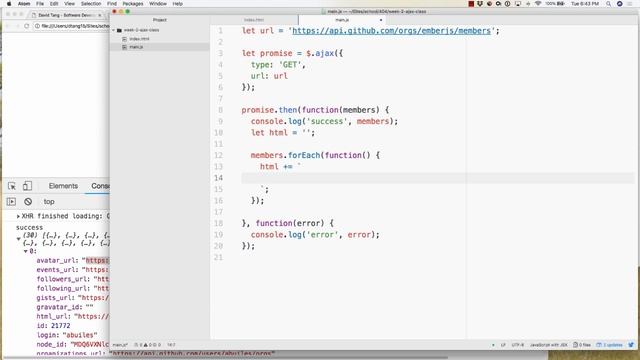
Task: Collapse the week-2-ajax-class project folder
Action: [114, 30]
